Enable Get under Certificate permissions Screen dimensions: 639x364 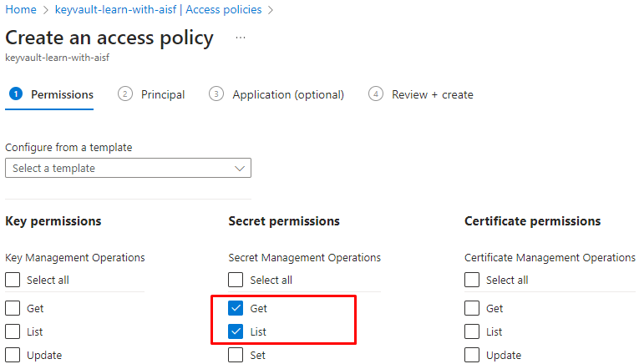pyautogui.click(x=472, y=308)
